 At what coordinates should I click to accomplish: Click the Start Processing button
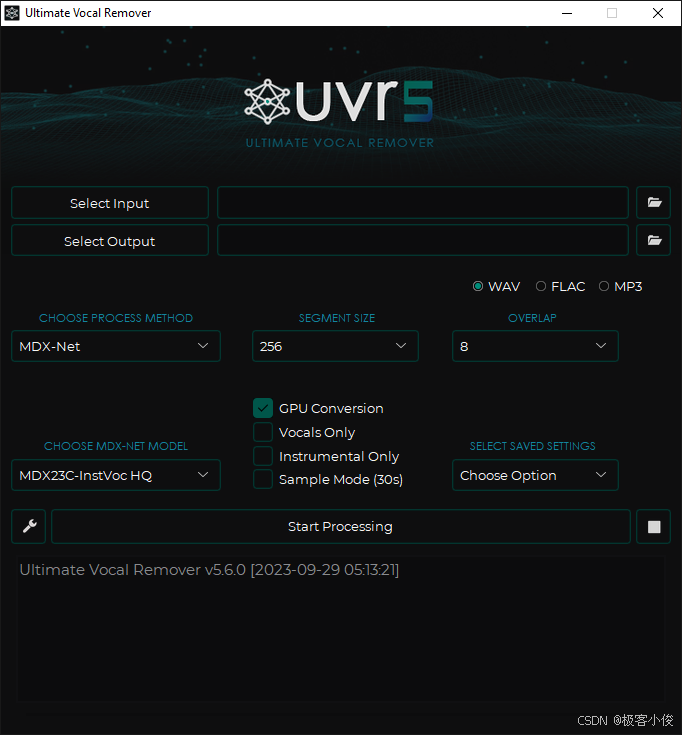[x=341, y=526]
